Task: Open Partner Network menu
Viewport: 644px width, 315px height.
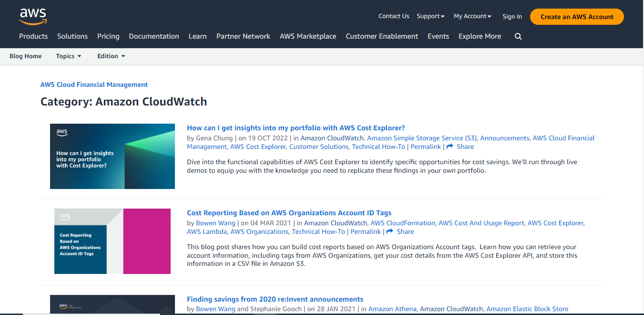Action: (x=243, y=36)
